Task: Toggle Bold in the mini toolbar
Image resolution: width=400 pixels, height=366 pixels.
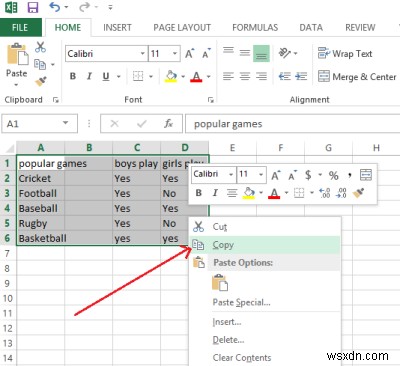Action: pyautogui.click(x=199, y=193)
